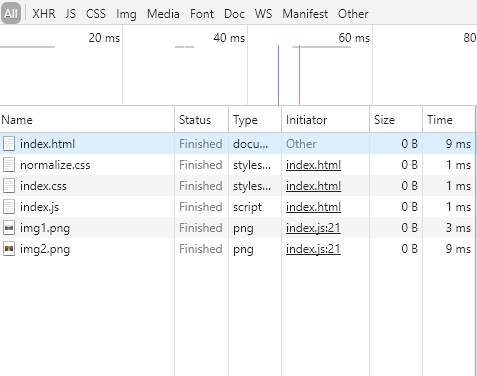The width and height of the screenshot is (477, 376).
Task: Click the 20 ms overview timeline label
Action: pyautogui.click(x=104, y=38)
